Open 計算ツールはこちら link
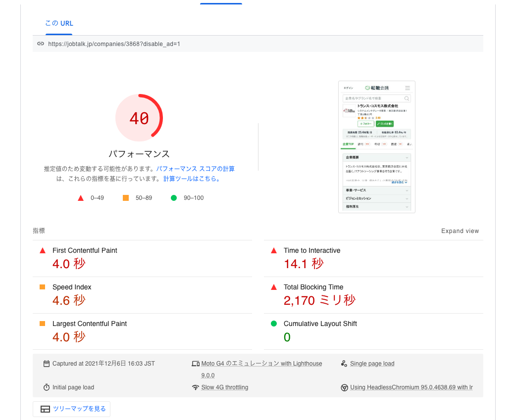This screenshot has width=513, height=420. (x=192, y=179)
